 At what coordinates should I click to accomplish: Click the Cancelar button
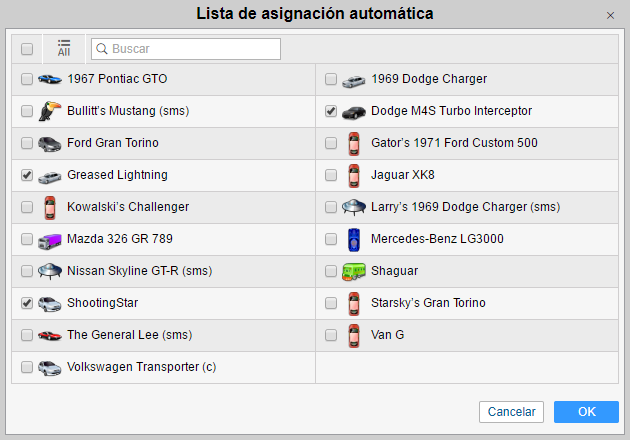511,412
